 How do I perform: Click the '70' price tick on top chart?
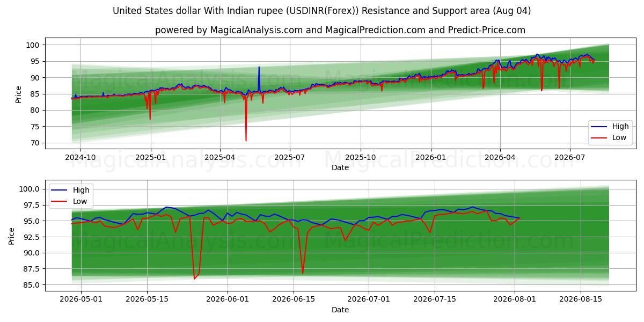pyautogui.click(x=35, y=143)
